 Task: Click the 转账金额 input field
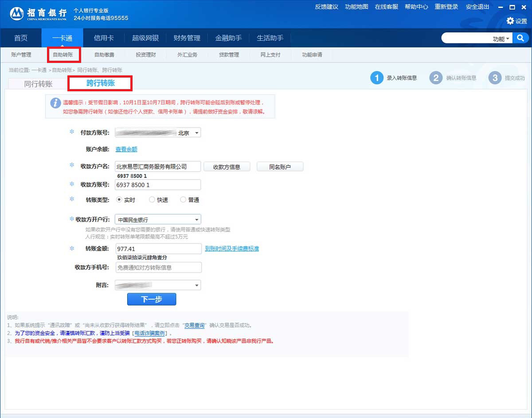tap(158, 249)
